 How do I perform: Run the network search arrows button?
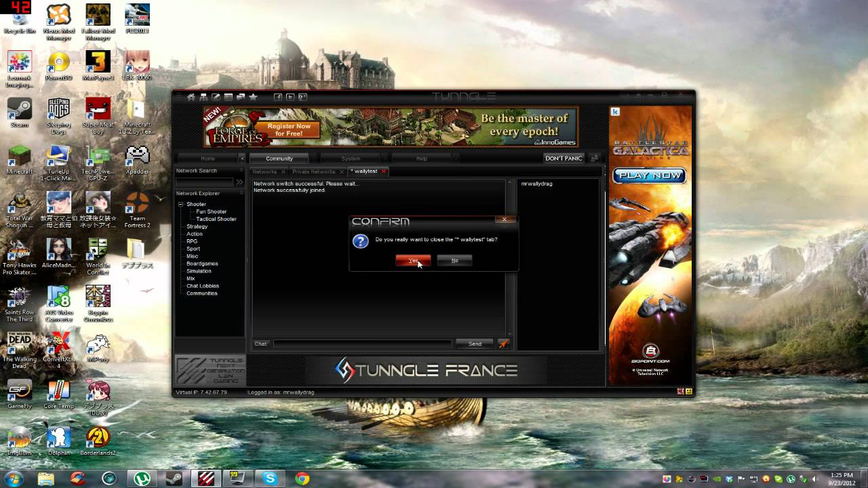(x=239, y=182)
